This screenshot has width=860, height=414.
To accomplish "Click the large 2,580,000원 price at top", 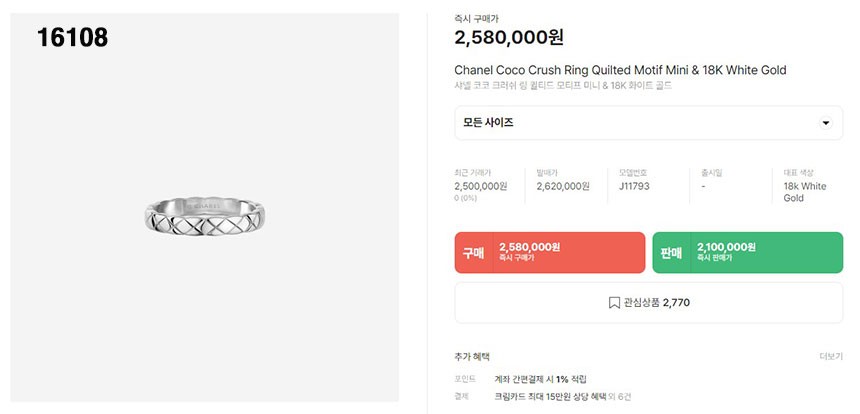I will coord(509,38).
